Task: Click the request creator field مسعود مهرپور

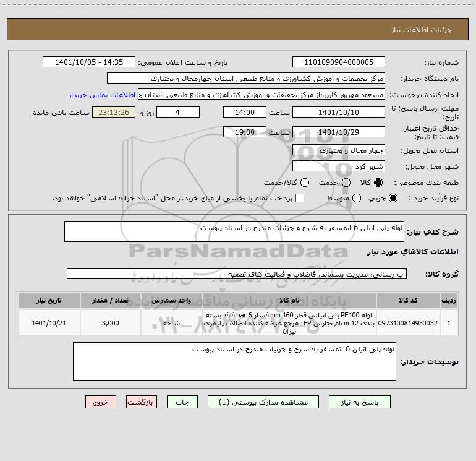Action: pos(261,95)
